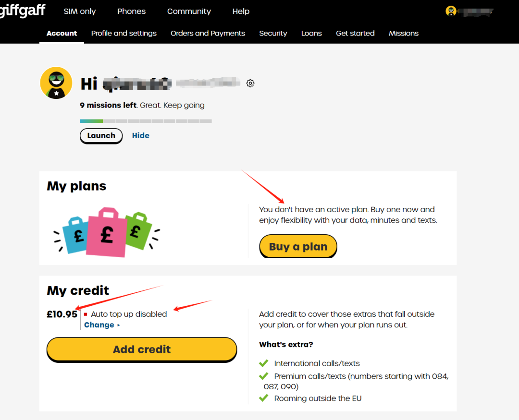The width and height of the screenshot is (519, 420).
Task: Click the shopping bags illustration
Action: click(x=107, y=232)
